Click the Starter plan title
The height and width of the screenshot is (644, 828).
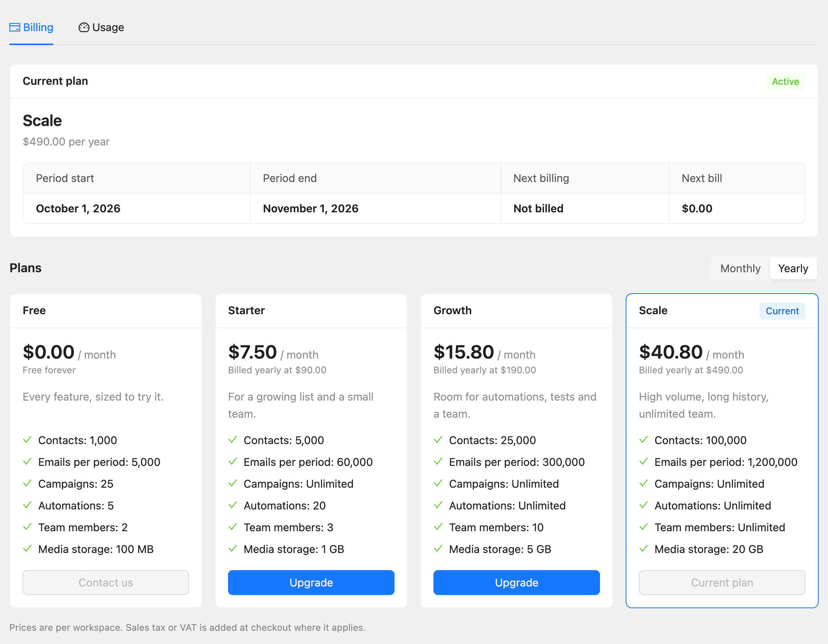point(246,310)
